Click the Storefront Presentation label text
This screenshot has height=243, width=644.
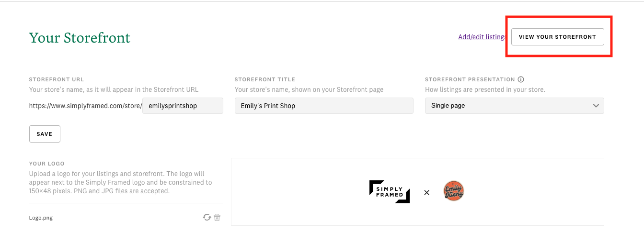(470, 79)
